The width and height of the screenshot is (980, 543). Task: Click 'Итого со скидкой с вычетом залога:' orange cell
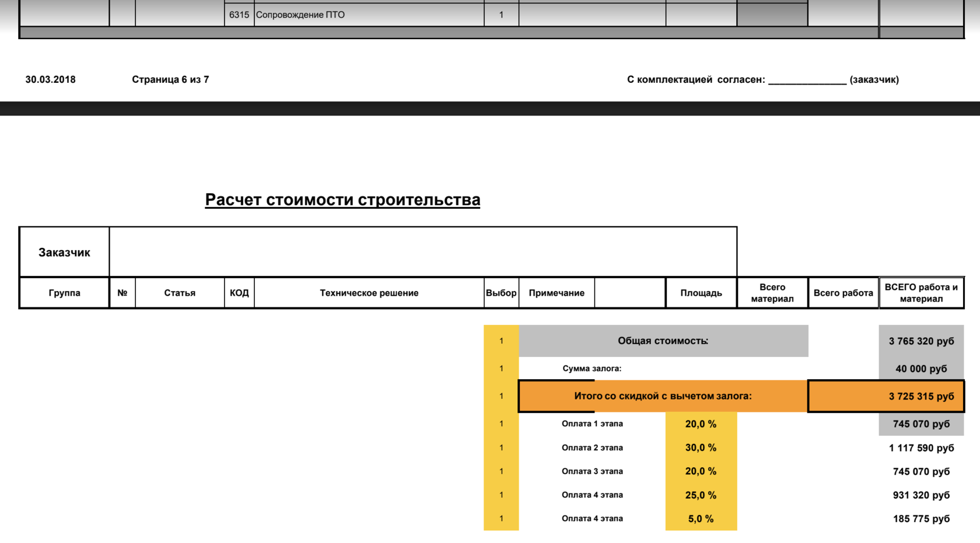pyautogui.click(x=663, y=396)
